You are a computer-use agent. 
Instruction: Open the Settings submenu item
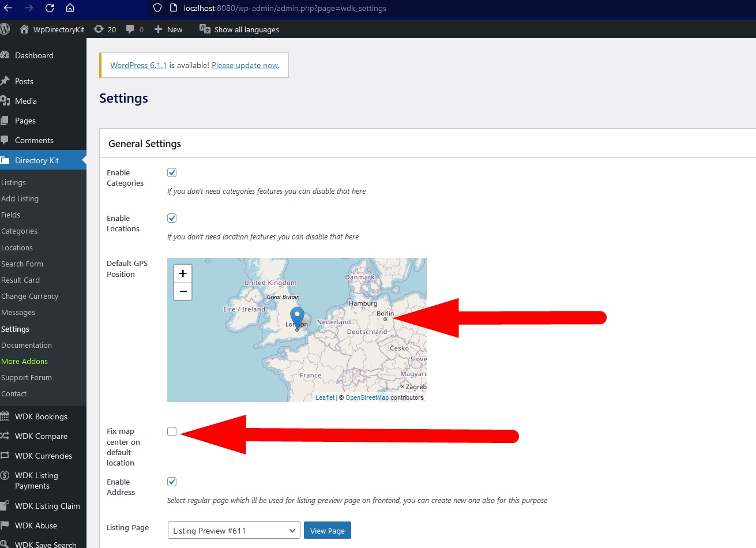15,329
